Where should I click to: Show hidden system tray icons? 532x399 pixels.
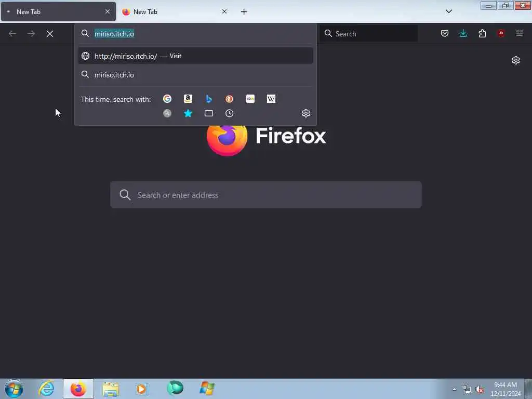454,389
